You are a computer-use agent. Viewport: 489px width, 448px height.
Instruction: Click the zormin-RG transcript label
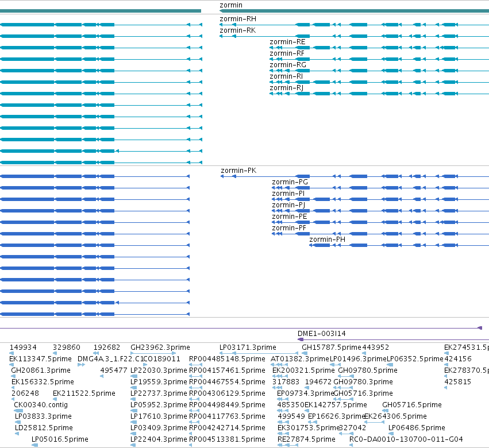pos(288,65)
